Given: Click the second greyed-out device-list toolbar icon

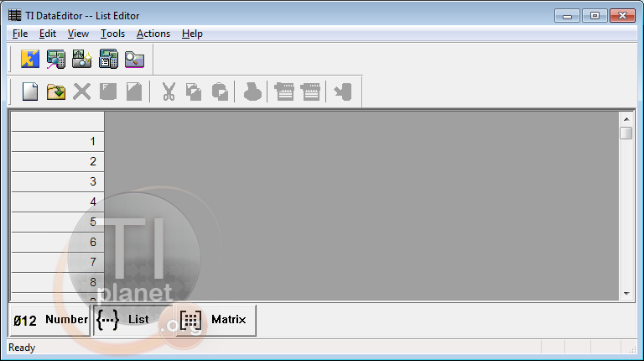Looking at the screenshot, I should 310,92.
